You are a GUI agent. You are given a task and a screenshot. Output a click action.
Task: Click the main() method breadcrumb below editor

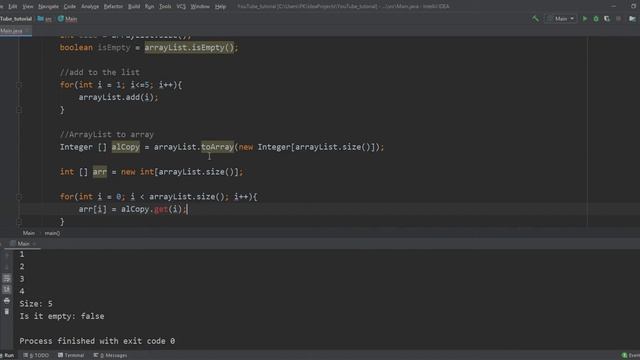pos(52,233)
